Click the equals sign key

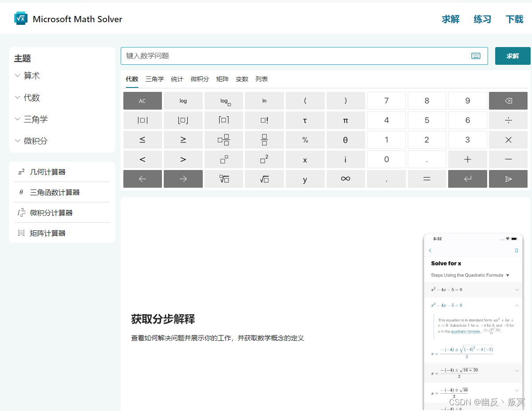point(427,179)
